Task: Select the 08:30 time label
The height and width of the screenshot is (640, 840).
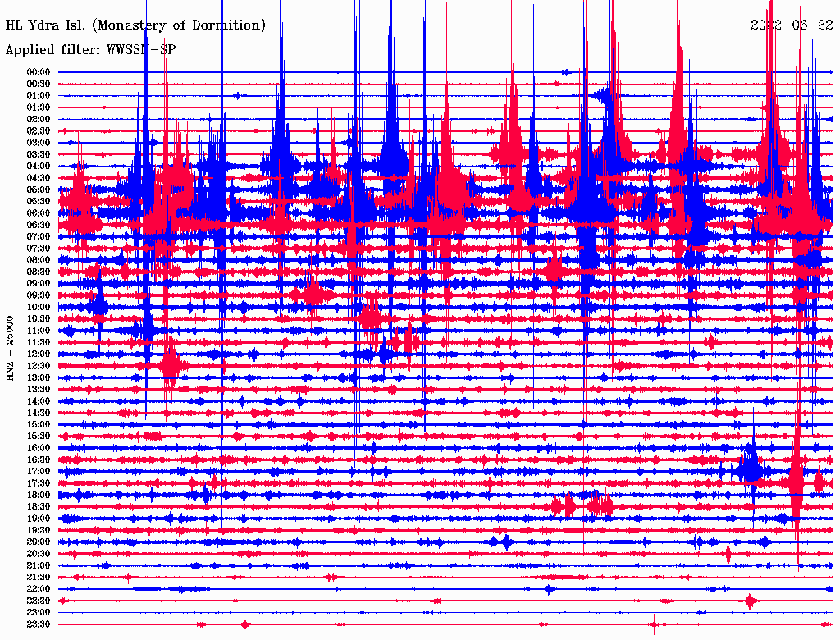Action: point(39,272)
